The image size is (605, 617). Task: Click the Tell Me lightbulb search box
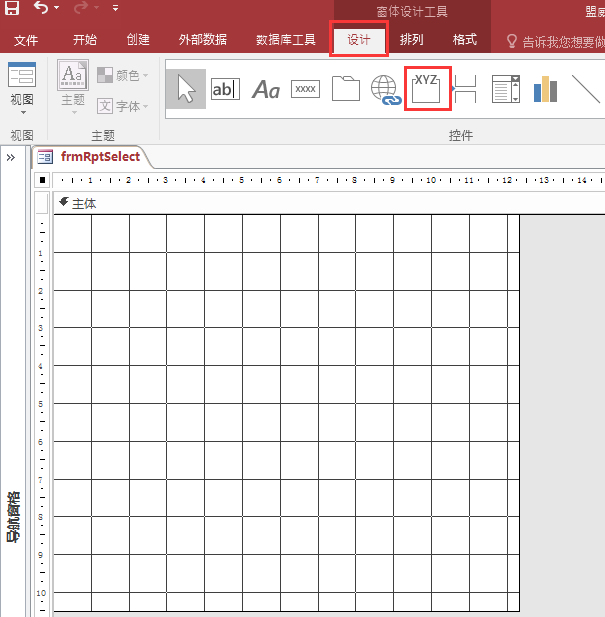point(555,41)
